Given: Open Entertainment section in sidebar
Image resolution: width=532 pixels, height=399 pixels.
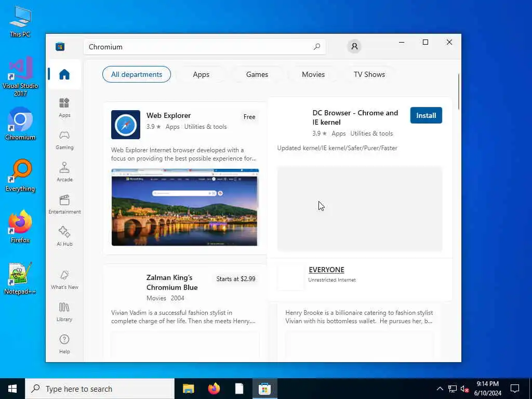Looking at the screenshot, I should click(x=64, y=204).
